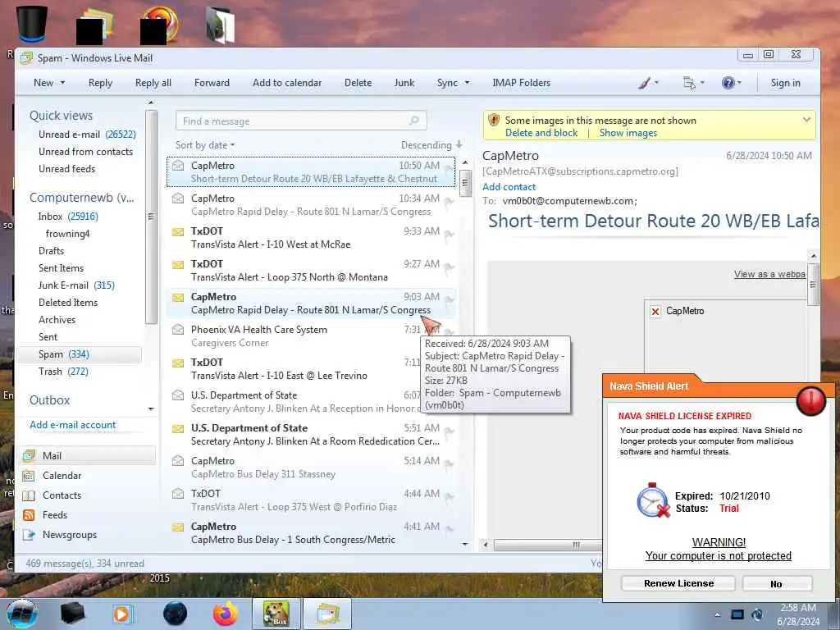
Task: Open message 'CapMetro Bus Delay 311 Stassney'
Action: click(311, 467)
